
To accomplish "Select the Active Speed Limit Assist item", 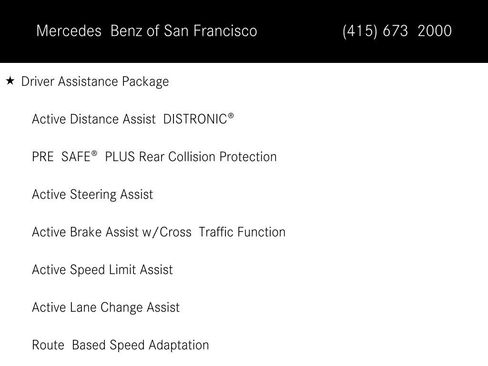I will [x=102, y=270].
